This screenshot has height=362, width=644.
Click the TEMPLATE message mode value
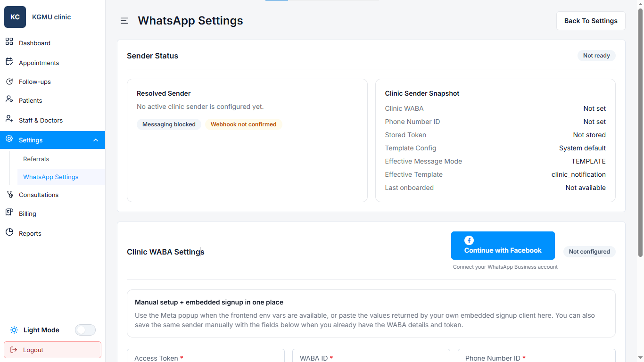(588, 161)
